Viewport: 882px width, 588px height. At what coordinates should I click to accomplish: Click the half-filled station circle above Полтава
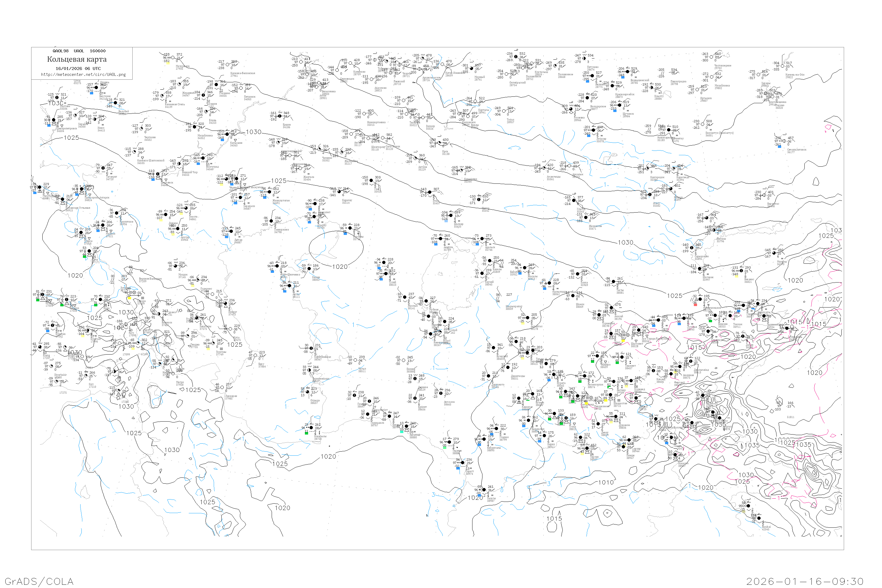(57, 98)
